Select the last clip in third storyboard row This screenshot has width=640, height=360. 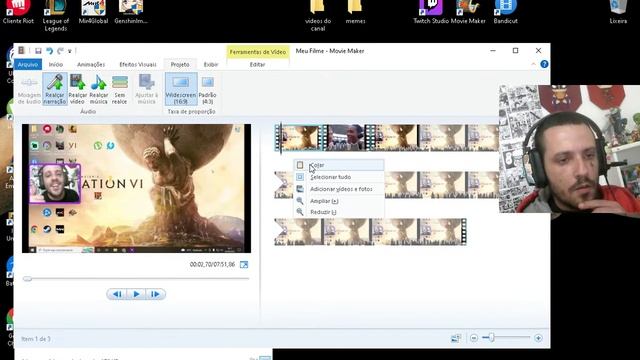click(x=442, y=232)
